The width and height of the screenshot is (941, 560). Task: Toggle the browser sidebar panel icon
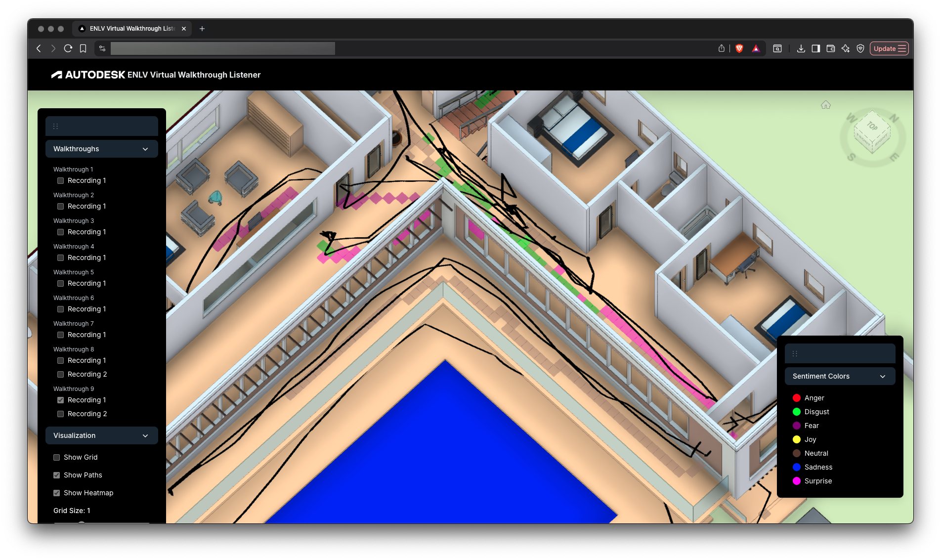tap(816, 48)
